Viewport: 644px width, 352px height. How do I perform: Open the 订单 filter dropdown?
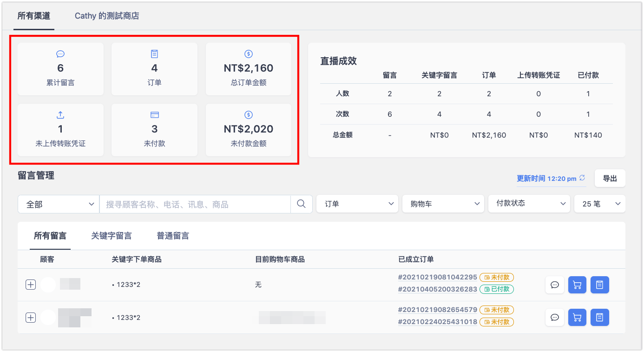pyautogui.click(x=357, y=204)
